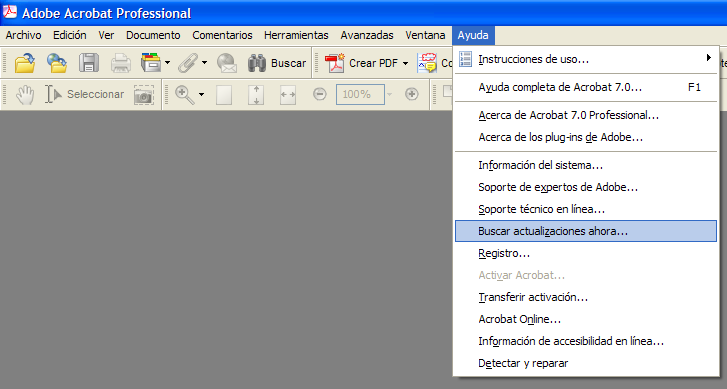Open the Herramientas menu
Screen dimensions: 727x389
tap(296, 35)
